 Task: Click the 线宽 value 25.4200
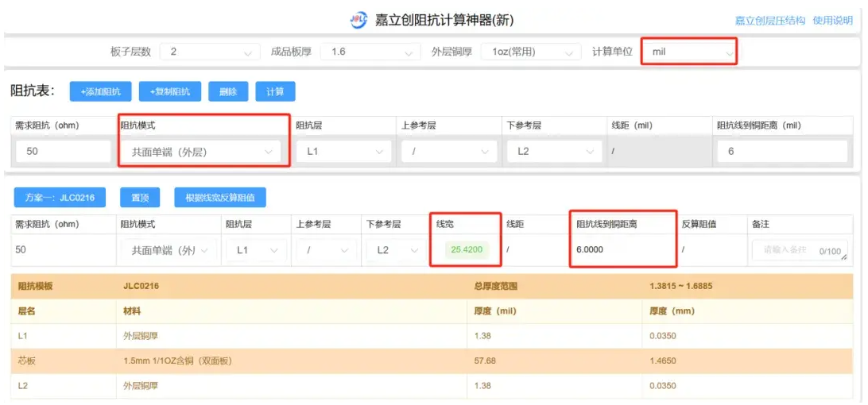[466, 249]
